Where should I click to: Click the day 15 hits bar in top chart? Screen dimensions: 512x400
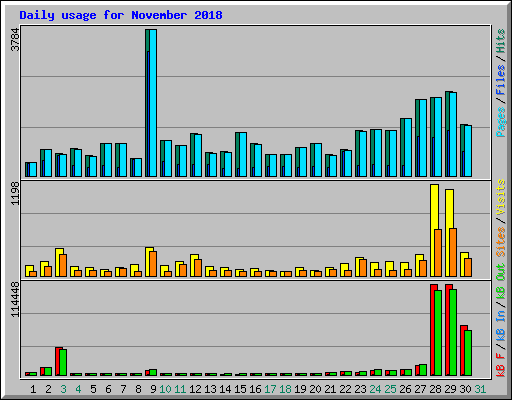pyautogui.click(x=237, y=154)
